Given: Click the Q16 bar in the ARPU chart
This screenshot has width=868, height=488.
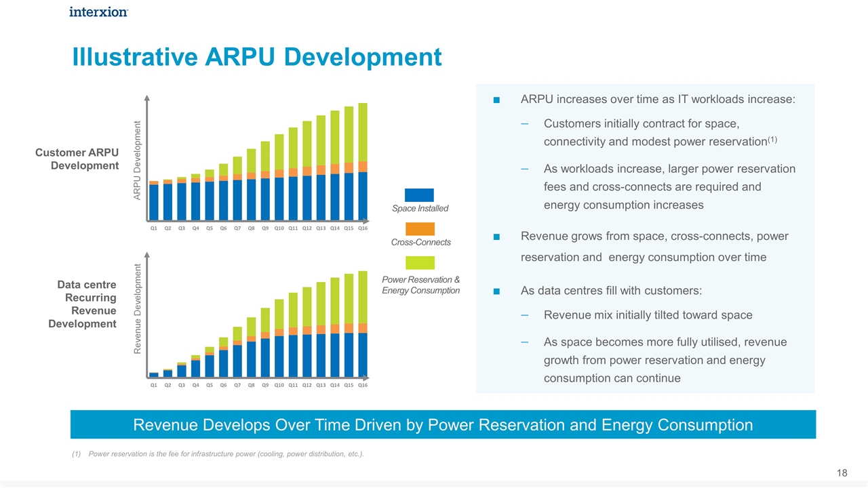Looking at the screenshot, I should tap(363, 162).
